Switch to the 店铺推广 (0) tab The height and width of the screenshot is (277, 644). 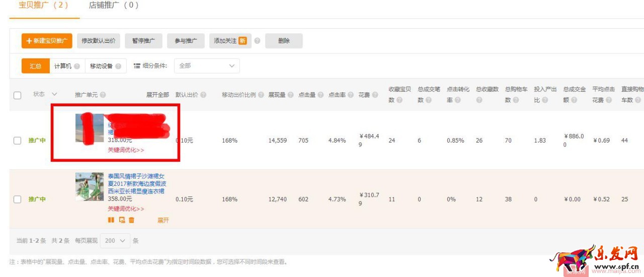[113, 5]
